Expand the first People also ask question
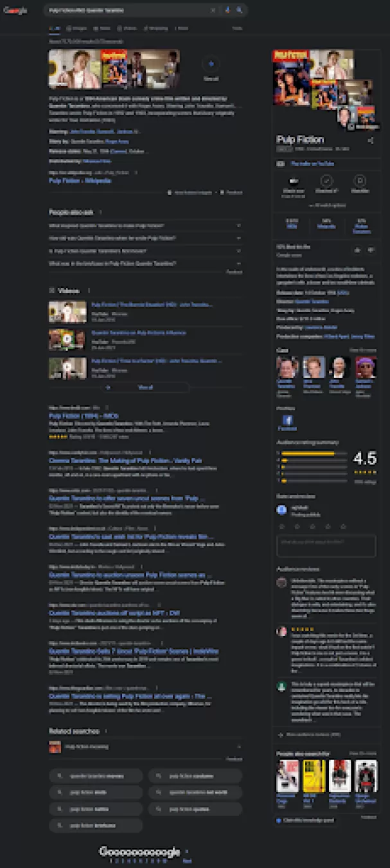The width and height of the screenshot is (390, 868). 145,226
